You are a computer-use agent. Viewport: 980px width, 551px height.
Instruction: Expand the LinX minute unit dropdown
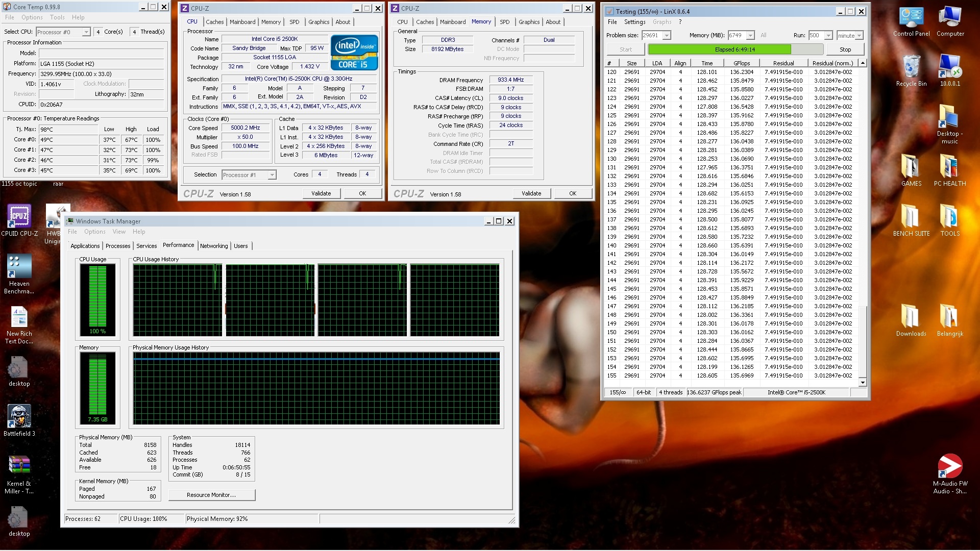click(x=859, y=36)
